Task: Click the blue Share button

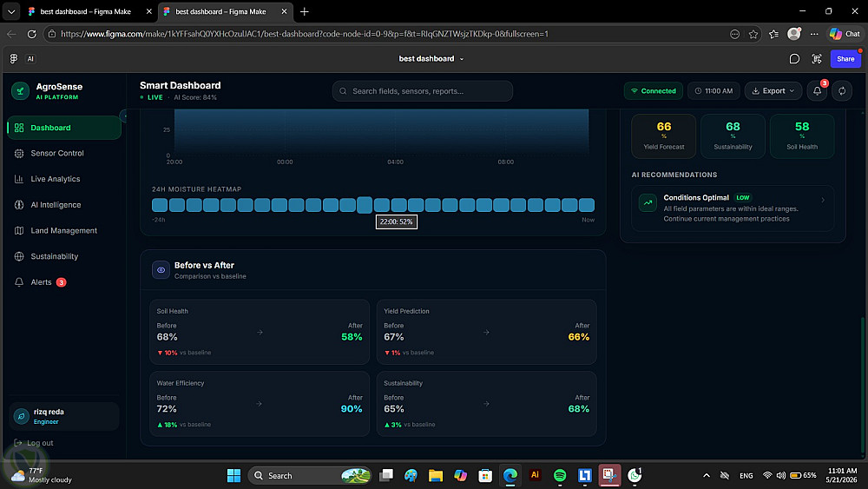Action: click(x=845, y=59)
